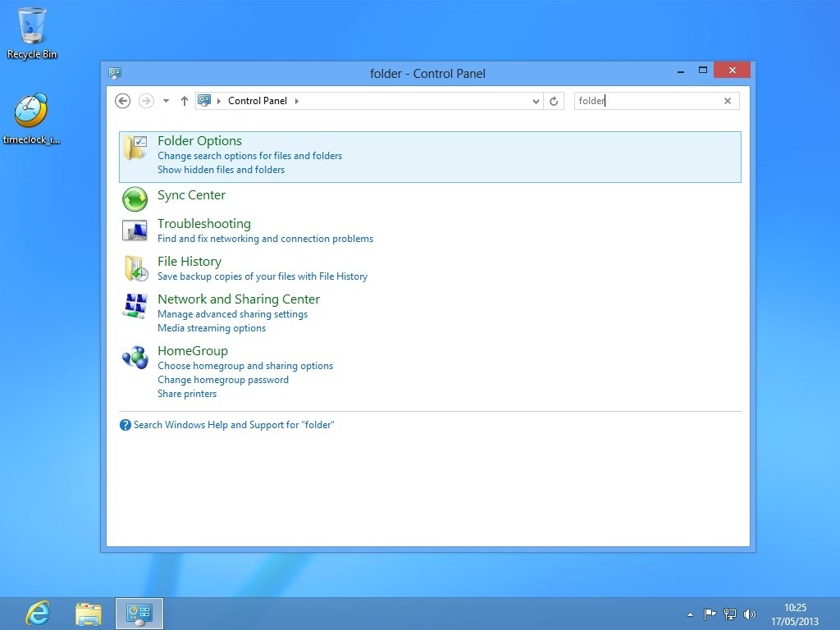Viewport: 840px width, 630px height.
Task: Open 'Manage advanced sharing settings' link
Action: [232, 314]
